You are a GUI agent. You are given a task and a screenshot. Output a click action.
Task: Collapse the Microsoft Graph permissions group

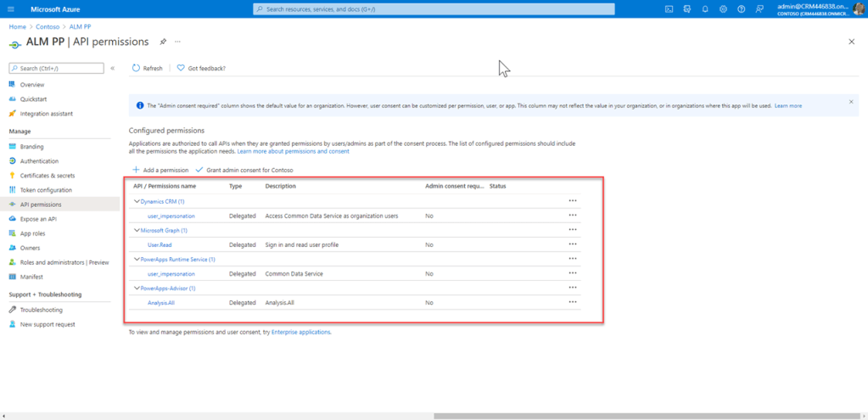click(x=137, y=231)
